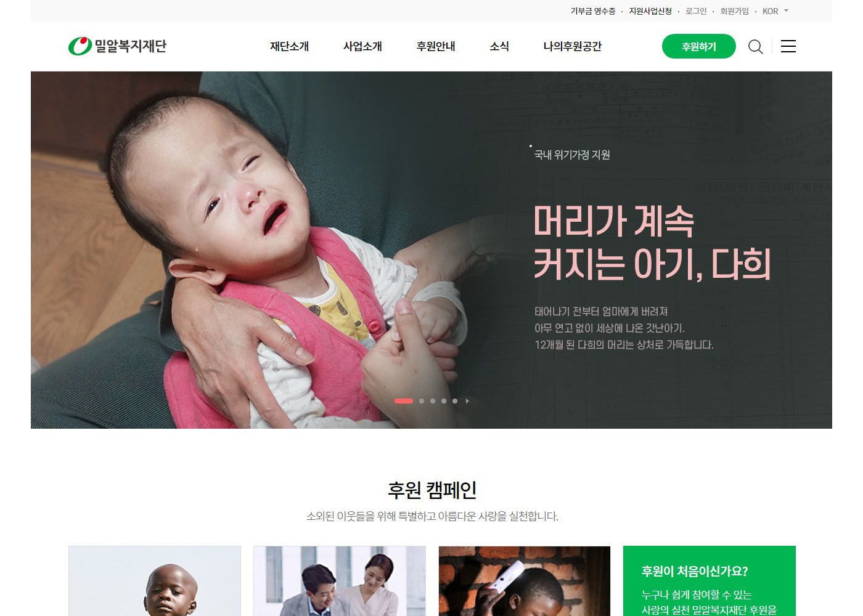Open the search magnifier icon
The width and height of the screenshot is (863, 616).
755,47
